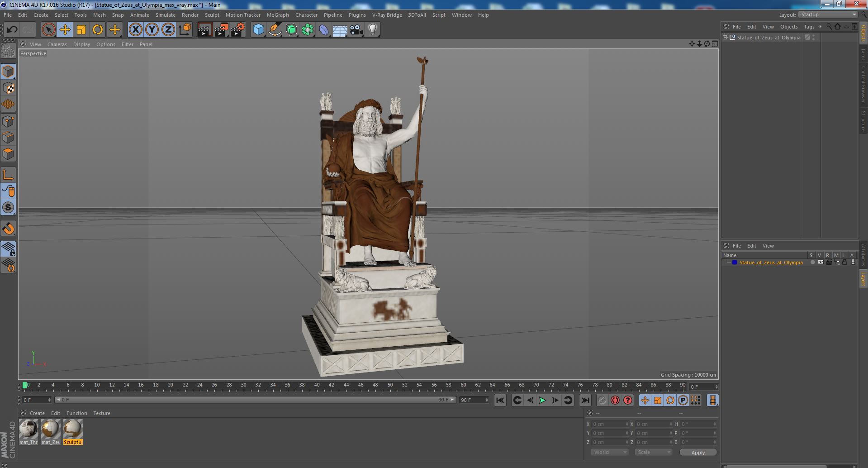Switch to Points mode
Screen dimensions: 868x468
[x=8, y=121]
